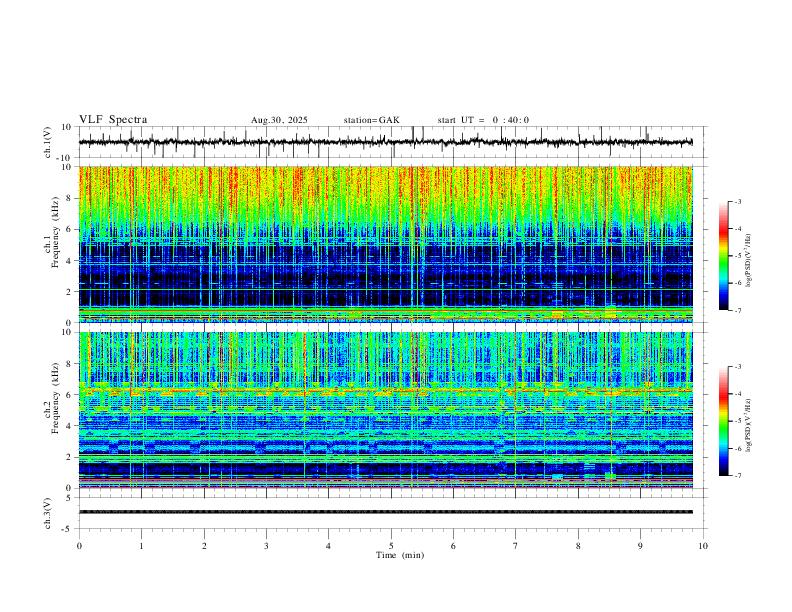Click the ch.1 PSD color bar
Image resolution: width=792 pixels, height=612 pixels.
[x=723, y=256]
